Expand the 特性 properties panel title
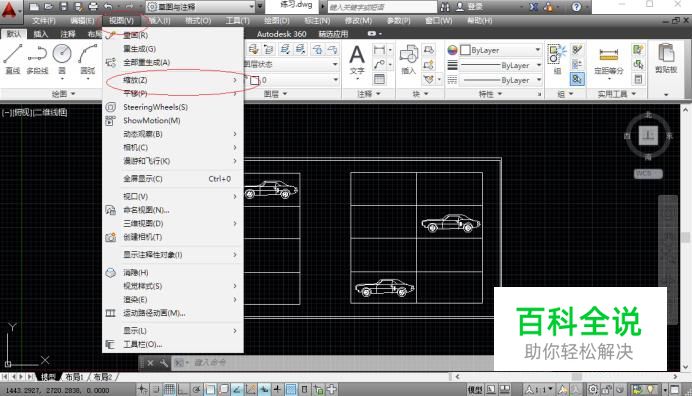 (x=490, y=94)
